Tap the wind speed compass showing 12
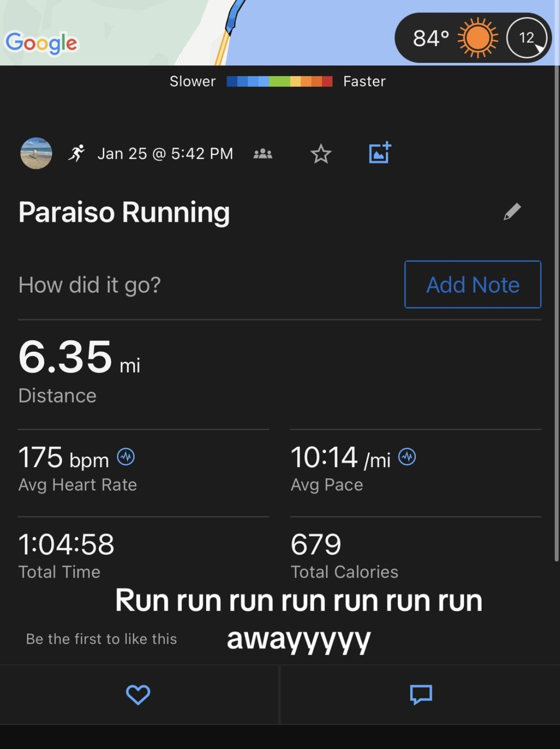The height and width of the screenshot is (749, 560). [x=527, y=38]
